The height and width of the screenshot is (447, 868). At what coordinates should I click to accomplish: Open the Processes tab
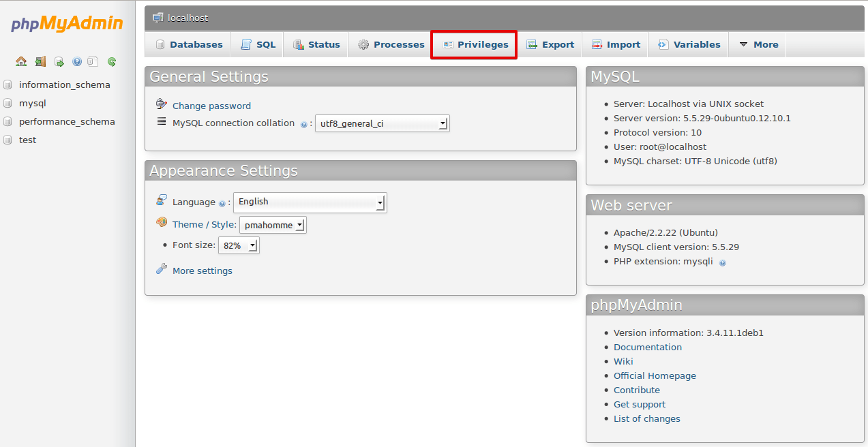[x=391, y=44]
